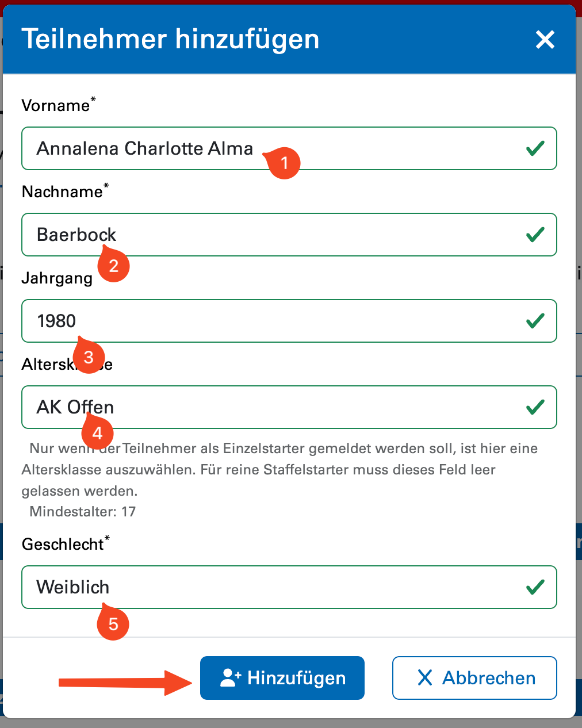Click the green checkmark in Altersklasse field
Screen dimensions: 582x728
(x=535, y=407)
